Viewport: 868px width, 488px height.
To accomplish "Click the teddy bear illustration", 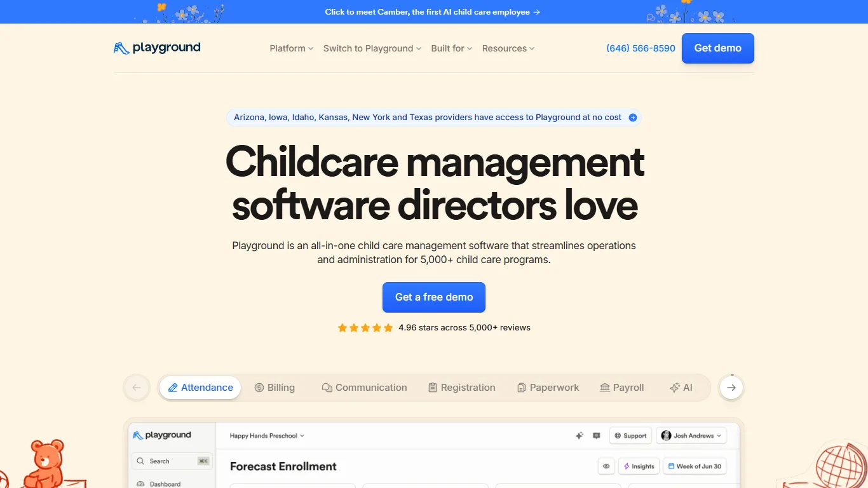I will point(46,463).
